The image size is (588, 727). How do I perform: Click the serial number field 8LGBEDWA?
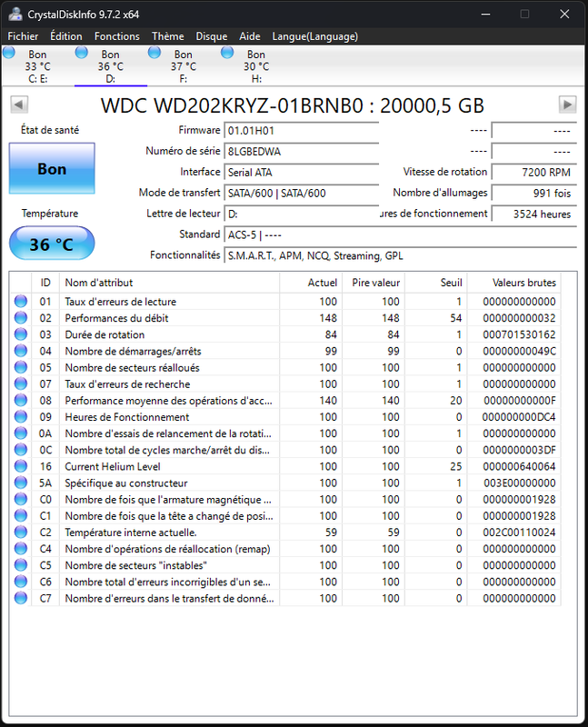pyautogui.click(x=302, y=152)
